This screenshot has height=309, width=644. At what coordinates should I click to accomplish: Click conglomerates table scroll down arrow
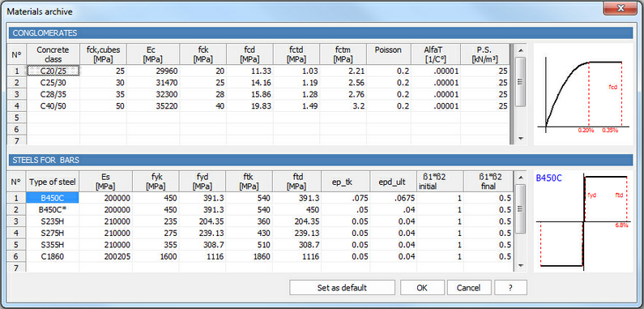tap(521, 139)
